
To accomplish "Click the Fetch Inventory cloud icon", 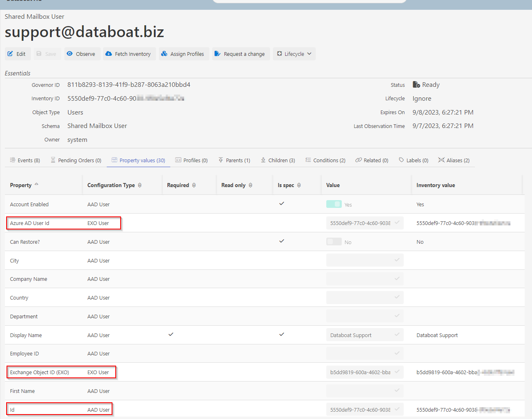I will tap(109, 54).
